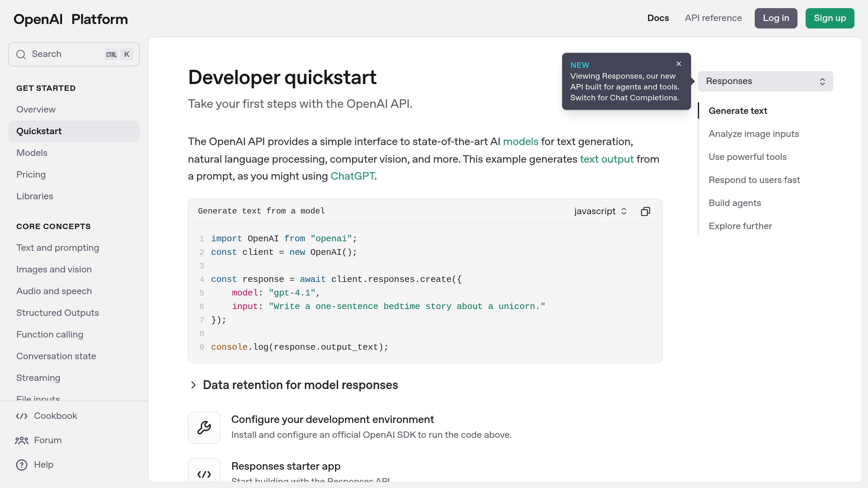The height and width of the screenshot is (488, 868).
Task: Jump to Respond to users fast section
Action: (754, 180)
